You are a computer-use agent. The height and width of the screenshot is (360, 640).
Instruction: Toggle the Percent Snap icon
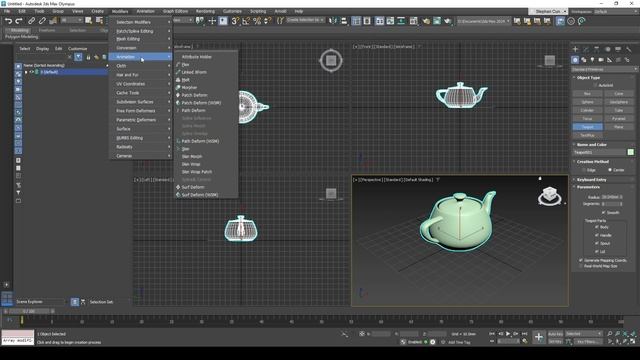point(257,21)
